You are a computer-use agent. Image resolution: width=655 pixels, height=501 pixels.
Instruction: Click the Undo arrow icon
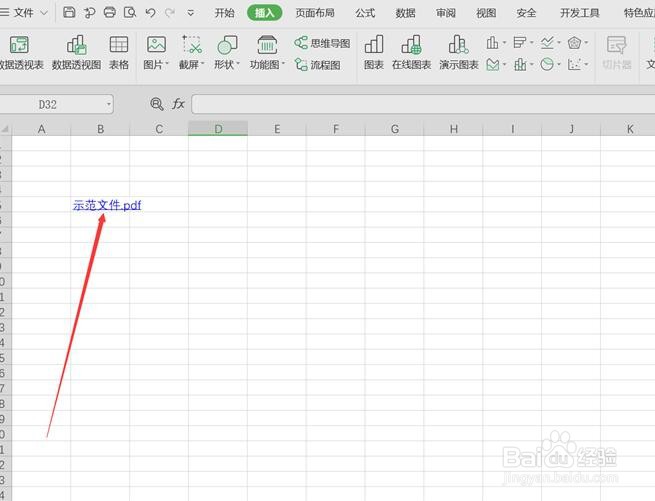pos(150,13)
